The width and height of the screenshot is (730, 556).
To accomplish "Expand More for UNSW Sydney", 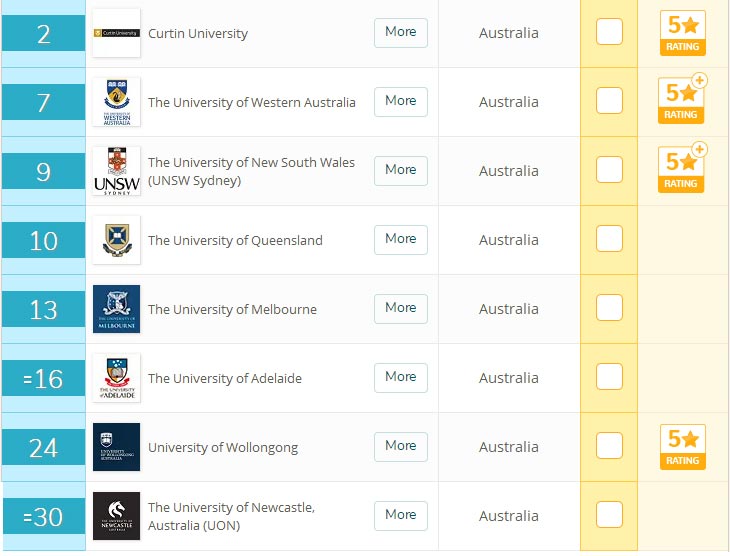I will coord(401,170).
